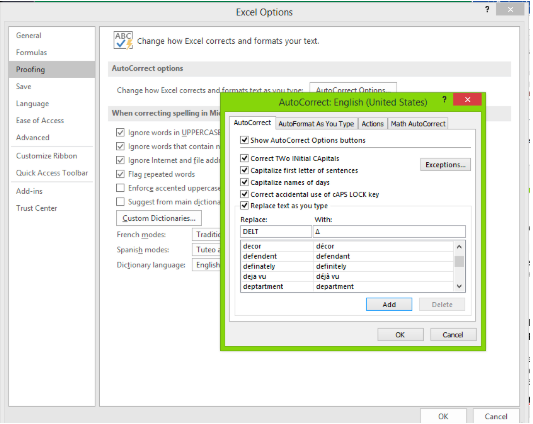Uncheck Ignore words in UPPERCASE

120,132
